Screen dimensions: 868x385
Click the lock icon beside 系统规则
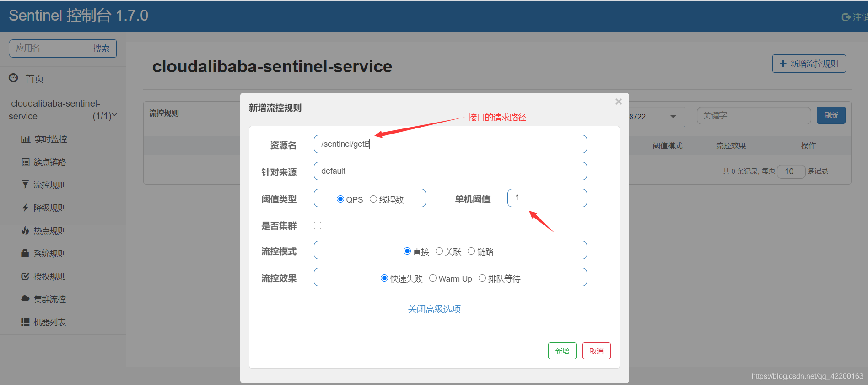click(x=25, y=253)
